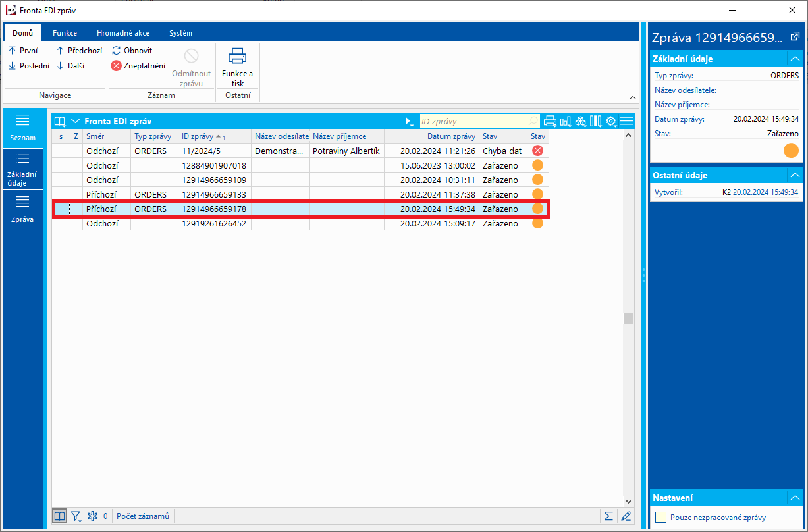This screenshot has width=808, height=532.
Task: Select row with ID 12919261626452
Action: pyautogui.click(x=300, y=223)
